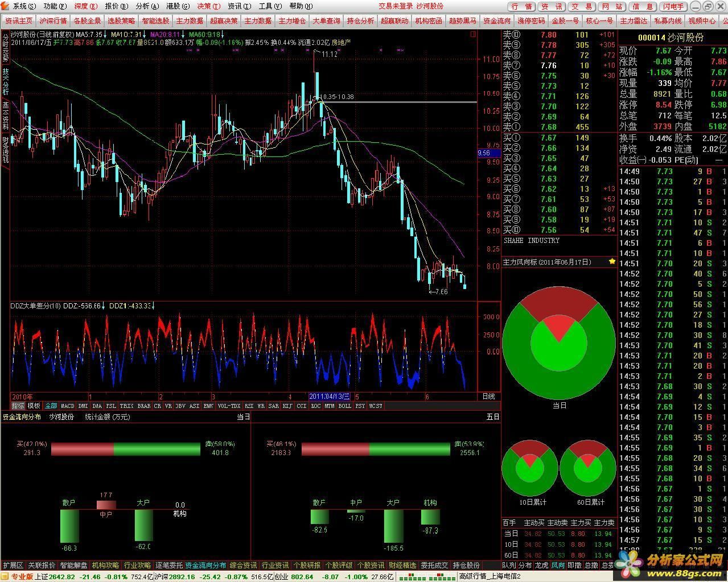The height and width of the screenshot is (582, 728).
Task: Open 超赢决策 in the toolbar
Action: click(224, 20)
